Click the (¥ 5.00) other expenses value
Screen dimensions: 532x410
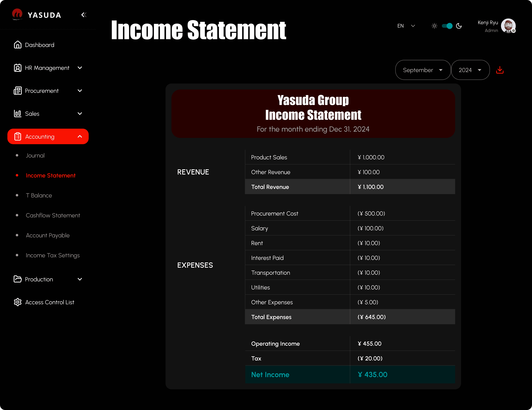coord(368,302)
